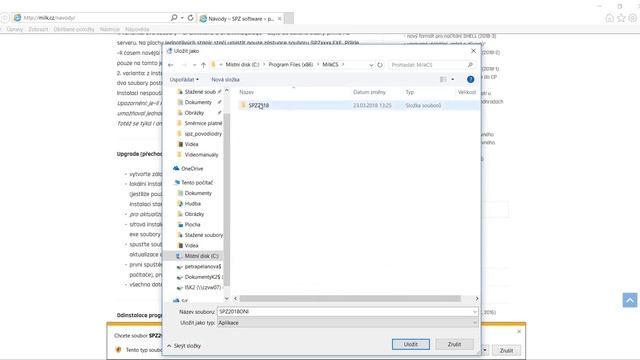Open pinned Dokumenty in quick access

pos(198,102)
